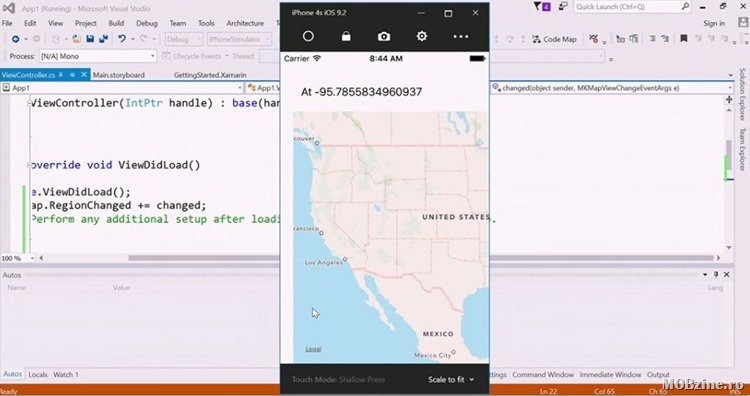Screen dimensions: 750x396
Task: Click the Code Map toolbar button
Action: click(x=554, y=39)
